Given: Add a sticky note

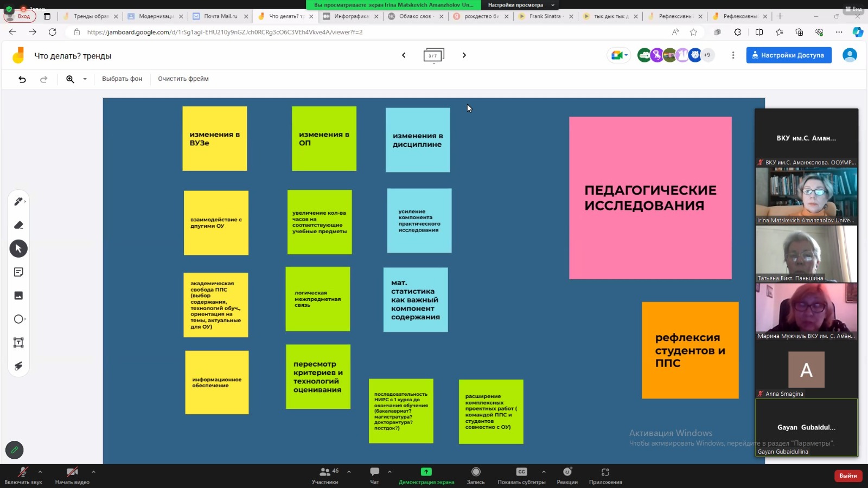Looking at the screenshot, I should pos(18,272).
